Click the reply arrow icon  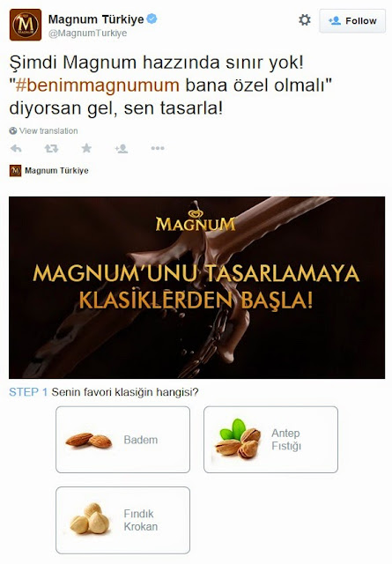click(16, 148)
